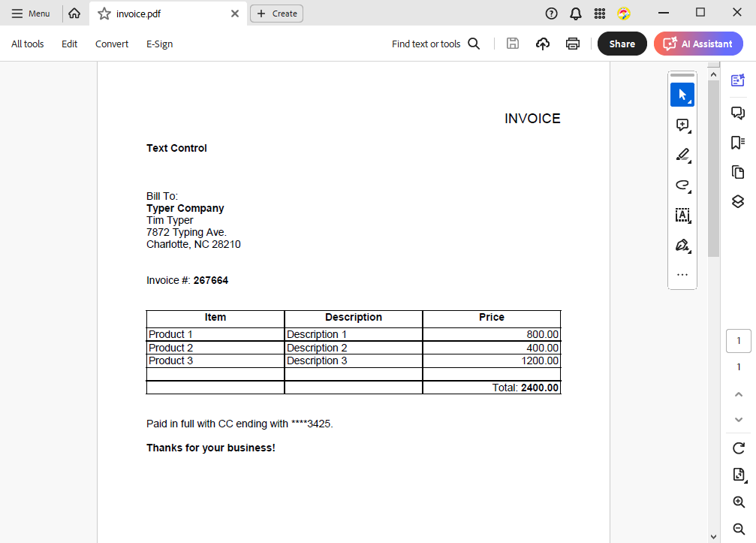Screen dimensions: 756x543
Task: Select the Add text box tool
Action: (x=682, y=215)
